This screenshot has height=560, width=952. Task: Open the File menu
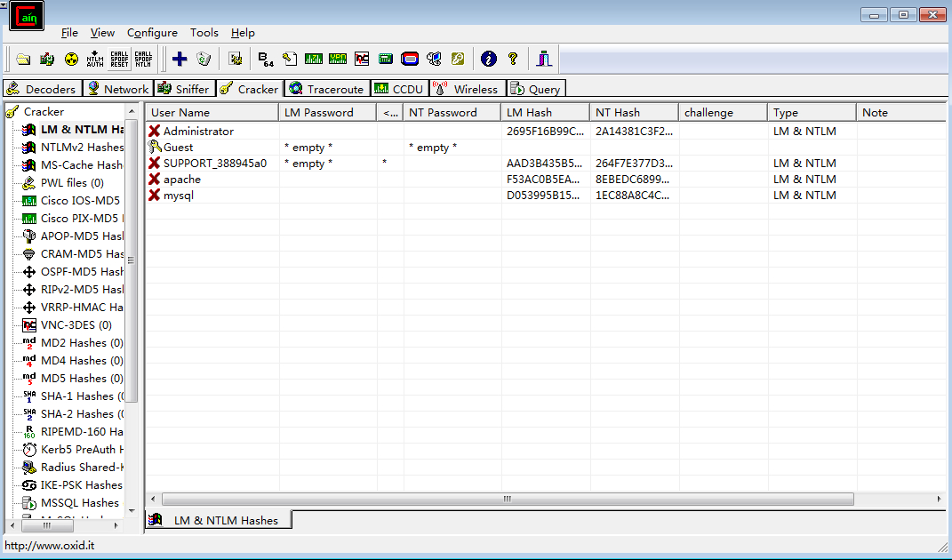69,33
